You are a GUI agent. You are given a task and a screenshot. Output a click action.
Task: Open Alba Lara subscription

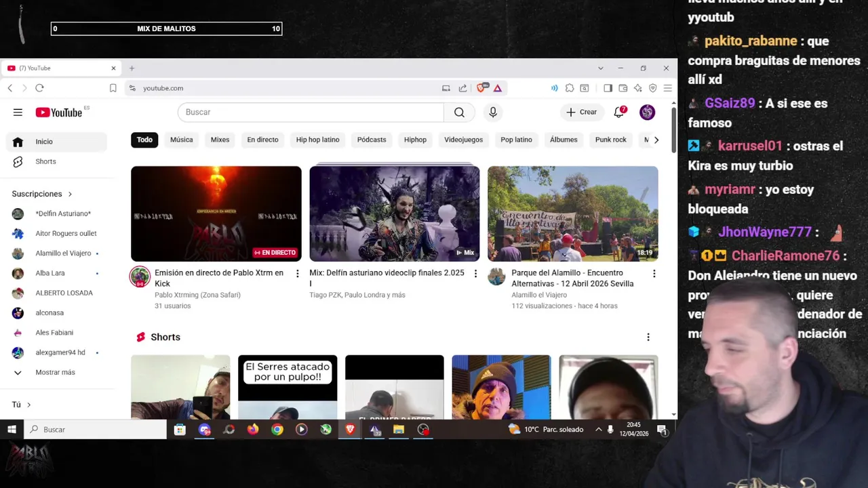[57, 273]
